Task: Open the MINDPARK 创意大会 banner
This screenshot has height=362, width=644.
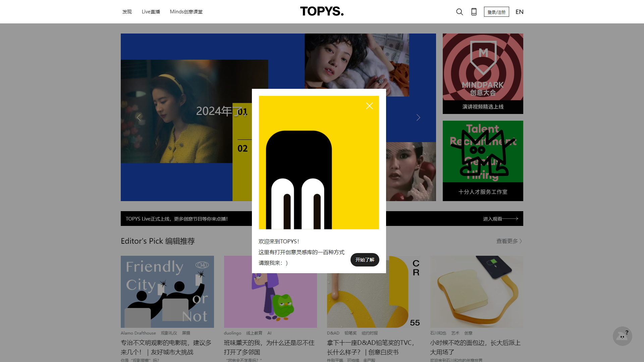Action: pyautogui.click(x=483, y=73)
